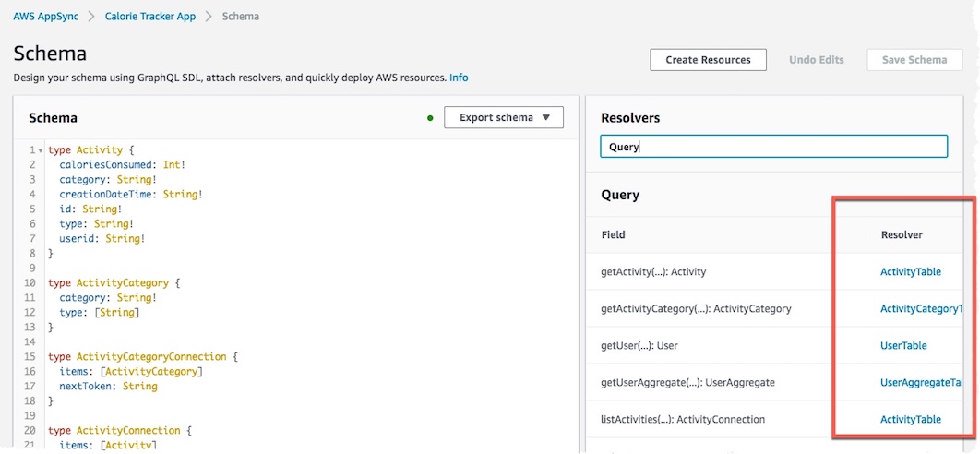Click the Field column header
Image resolution: width=980 pixels, height=454 pixels.
point(613,234)
